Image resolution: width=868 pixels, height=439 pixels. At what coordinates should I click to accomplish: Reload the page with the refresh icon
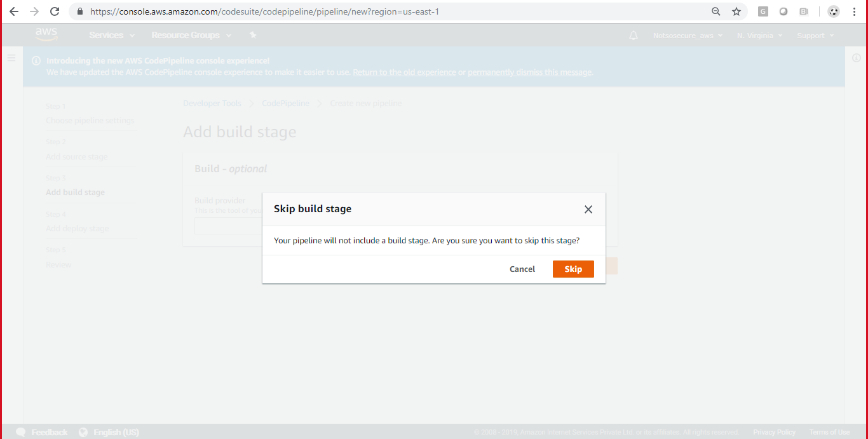coord(55,11)
